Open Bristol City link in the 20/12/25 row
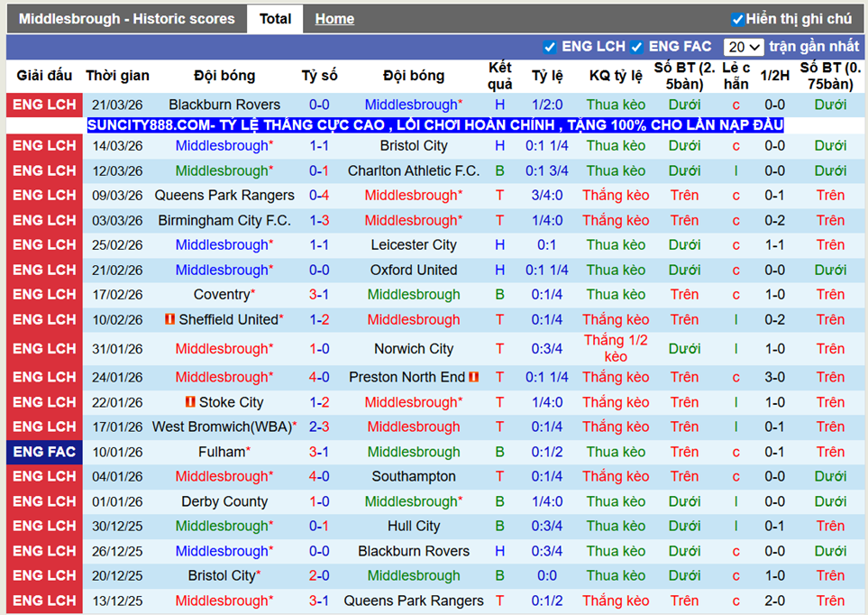This screenshot has width=868, height=615. tap(219, 575)
